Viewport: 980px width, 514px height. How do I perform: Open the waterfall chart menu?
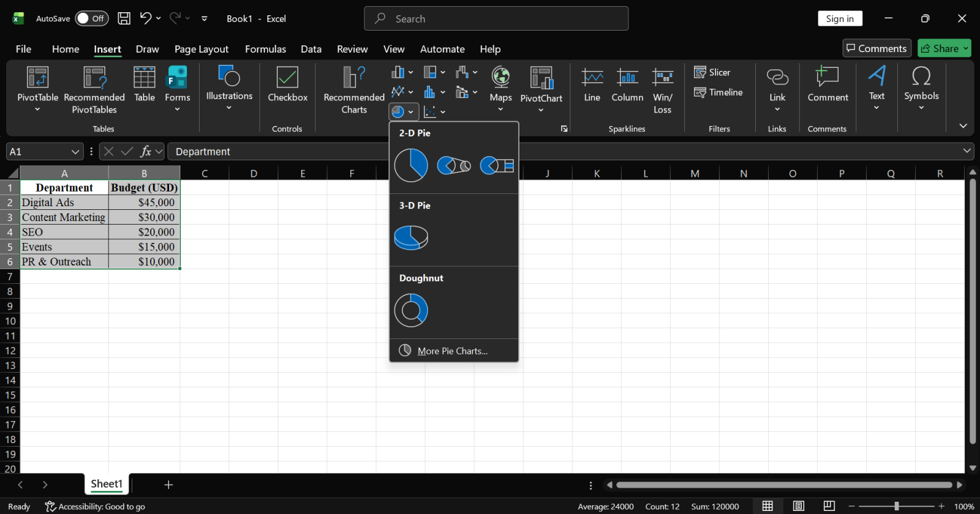click(466, 72)
